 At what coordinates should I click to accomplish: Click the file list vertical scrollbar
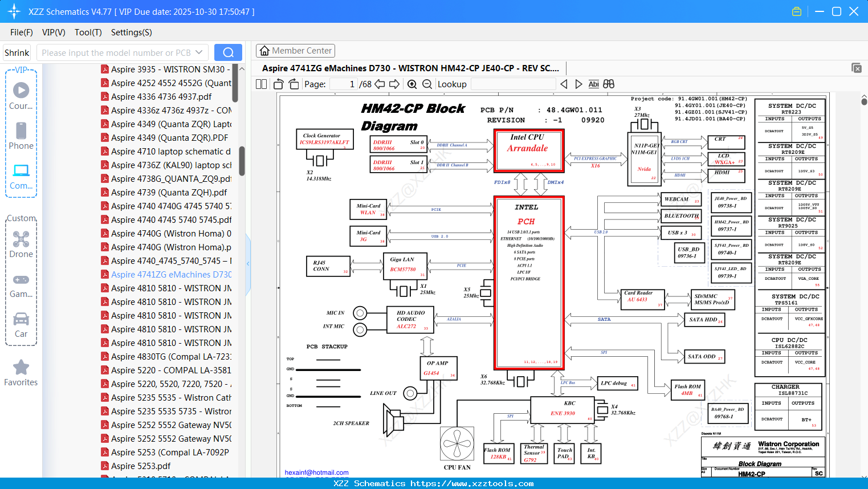tap(242, 161)
